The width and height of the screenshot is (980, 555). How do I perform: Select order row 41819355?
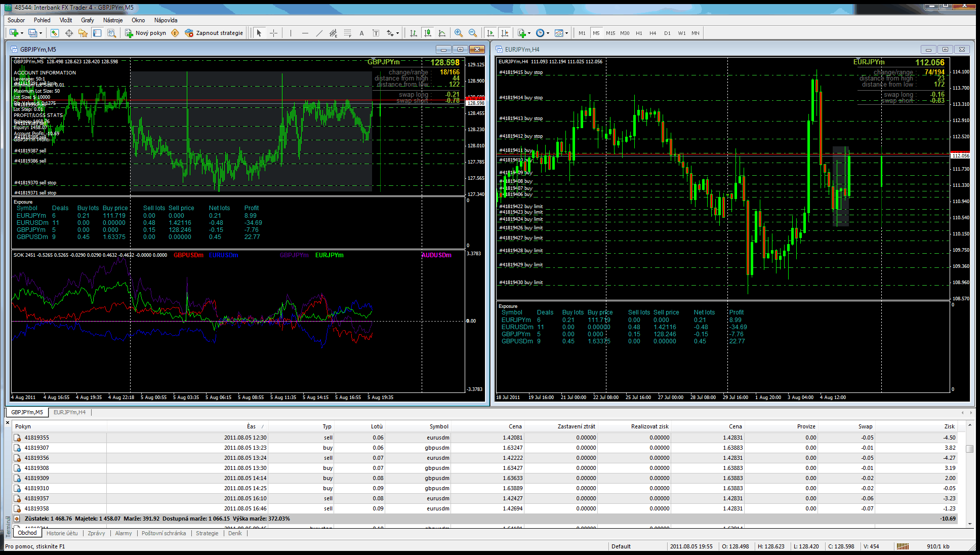point(485,438)
